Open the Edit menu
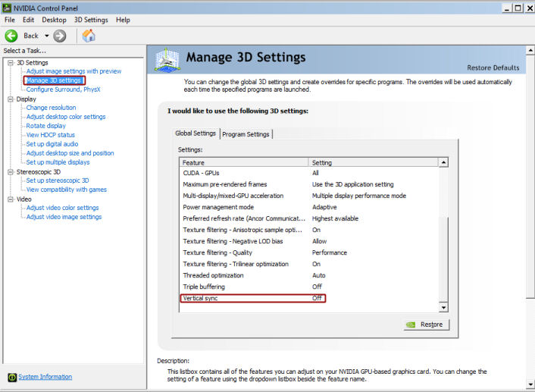Screen dimensions: 535x392 coord(28,20)
